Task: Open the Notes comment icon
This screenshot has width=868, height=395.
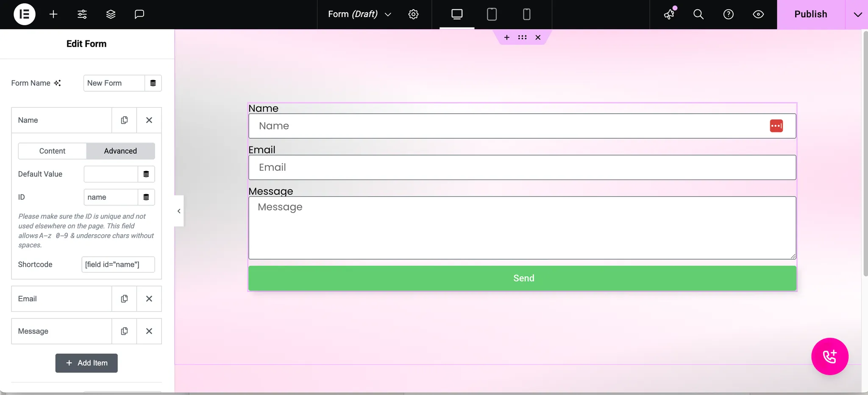Action: 139,14
